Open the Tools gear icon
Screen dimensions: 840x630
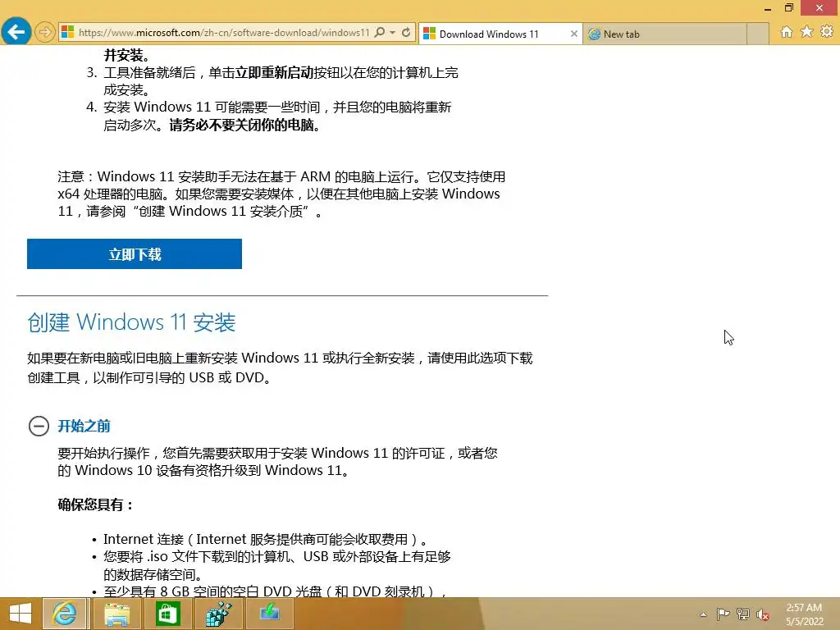827,32
